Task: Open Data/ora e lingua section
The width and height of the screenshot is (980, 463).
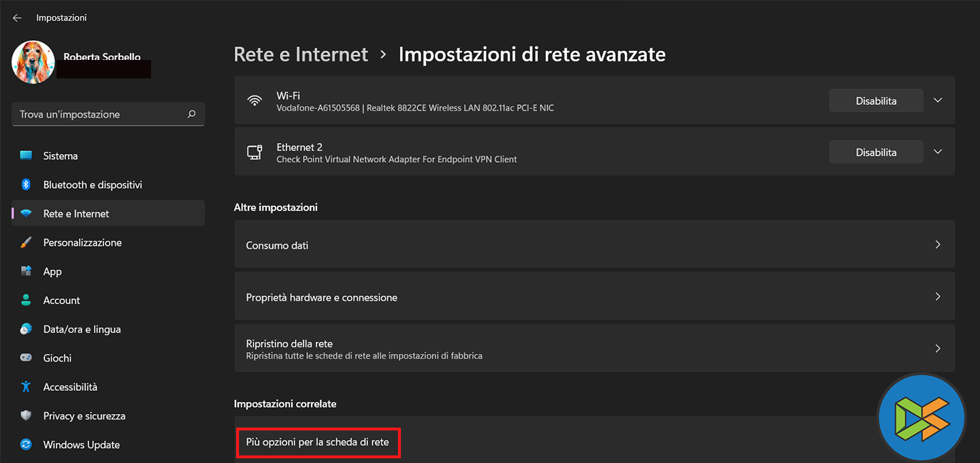Action: pos(82,329)
